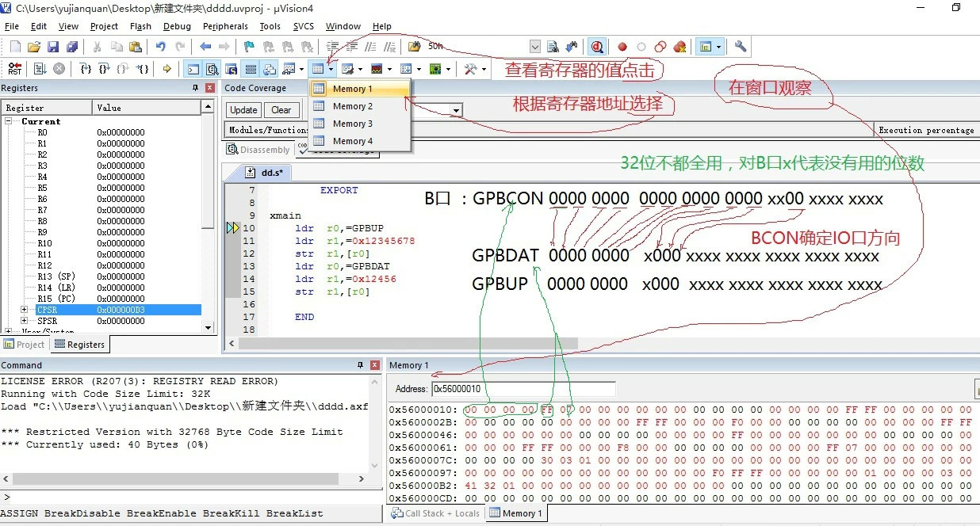Image resolution: width=980 pixels, height=526 pixels.
Task: Click the Start/Stop Debug Session icon
Action: (x=596, y=47)
